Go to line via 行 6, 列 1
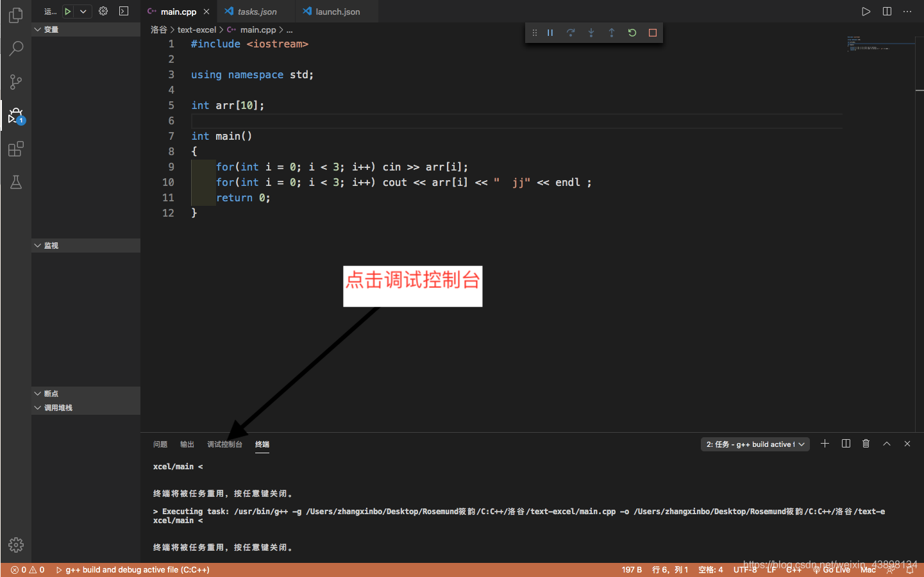Viewport: 924px width, 577px height. 670,570
